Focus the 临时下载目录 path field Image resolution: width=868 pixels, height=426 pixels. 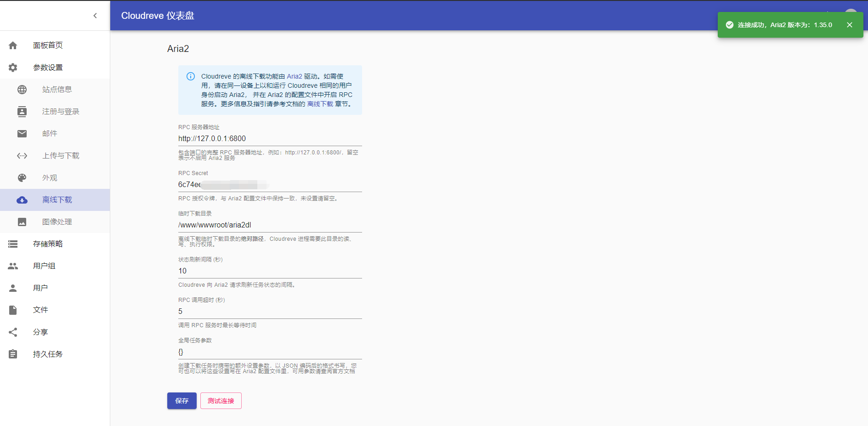pos(270,225)
